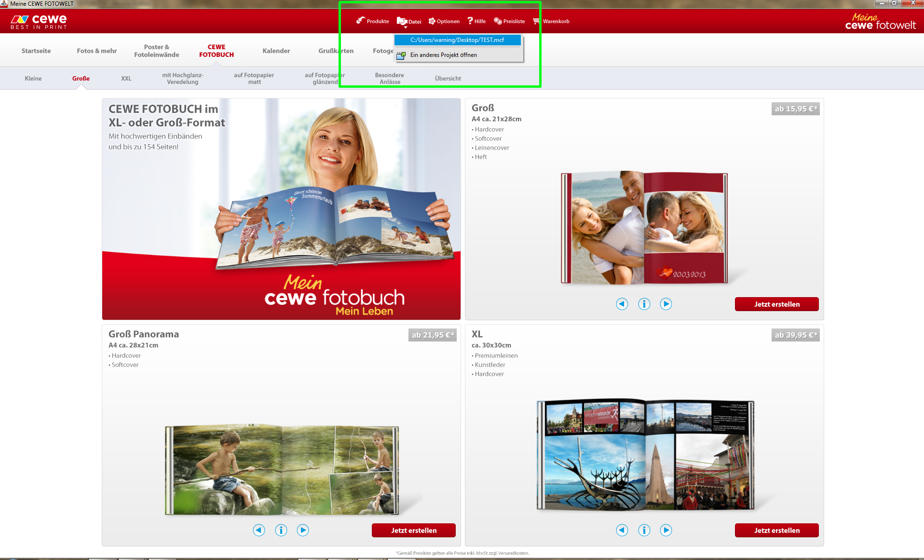Click the 'ab 39,95 €*' price tag

(796, 335)
